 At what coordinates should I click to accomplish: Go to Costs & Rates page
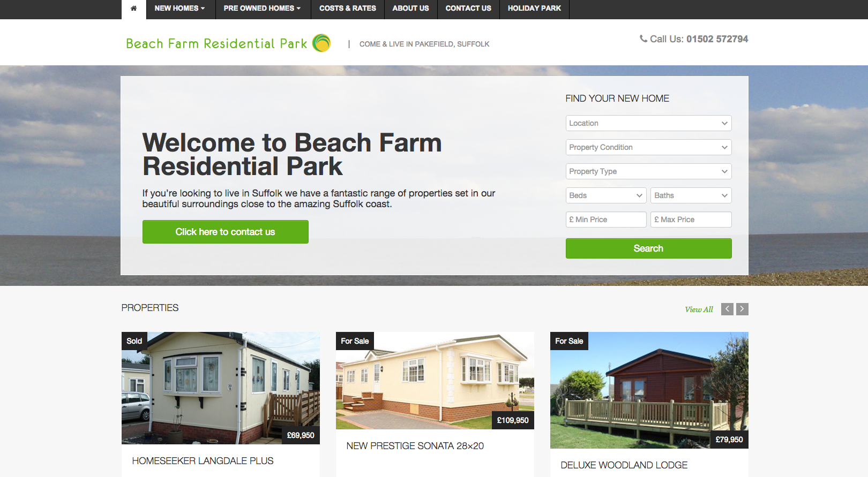pos(348,9)
